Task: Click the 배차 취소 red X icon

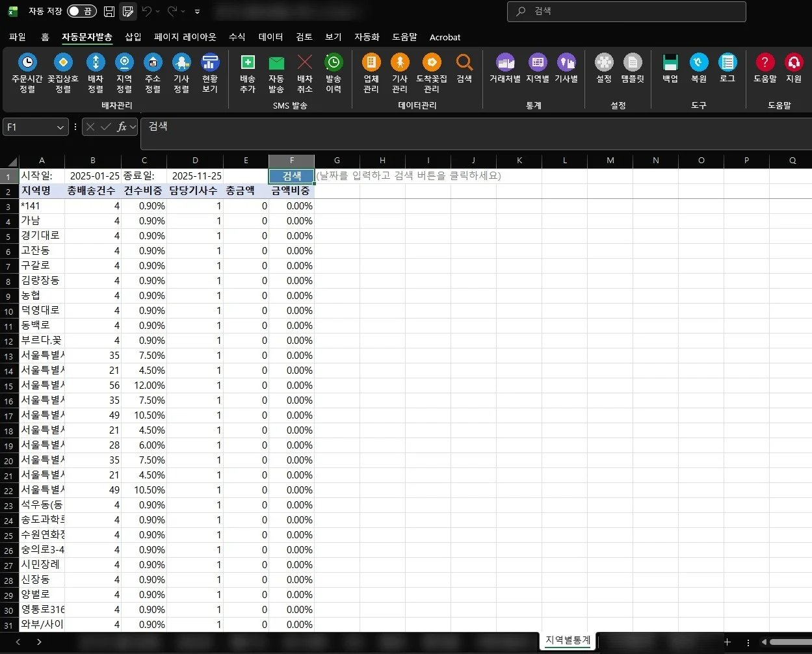Action: (x=304, y=63)
